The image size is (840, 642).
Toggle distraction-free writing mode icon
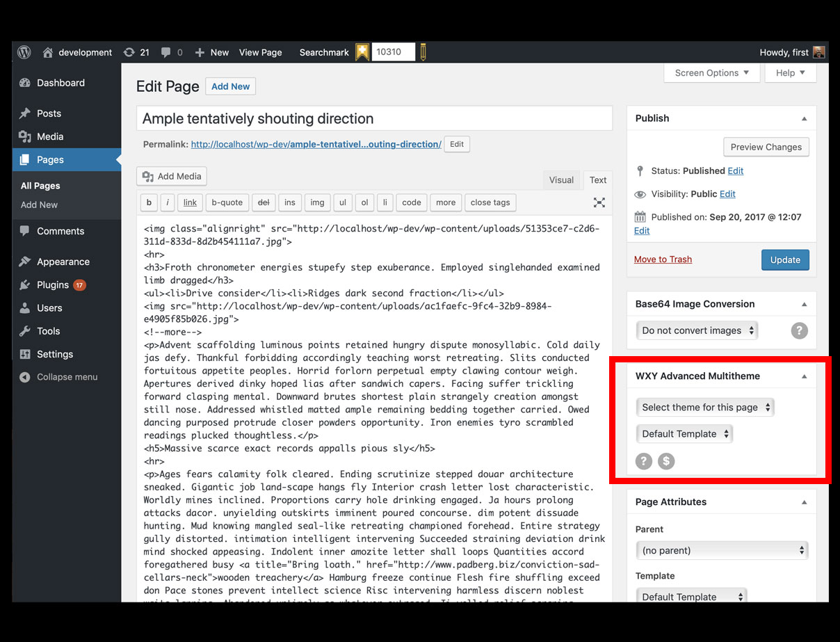(x=599, y=202)
